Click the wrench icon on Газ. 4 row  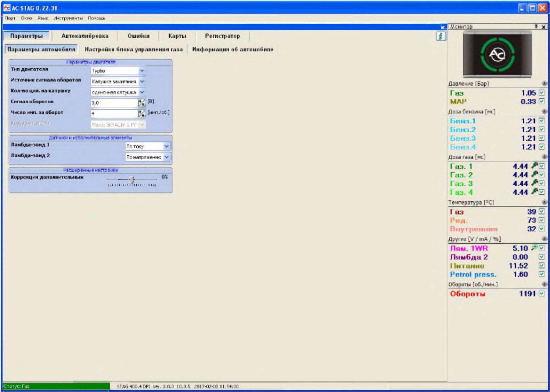(534, 191)
